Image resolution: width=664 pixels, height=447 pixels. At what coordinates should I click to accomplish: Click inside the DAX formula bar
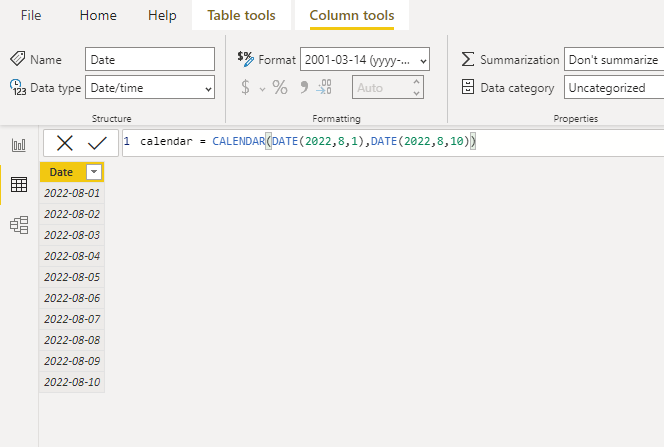coord(393,143)
